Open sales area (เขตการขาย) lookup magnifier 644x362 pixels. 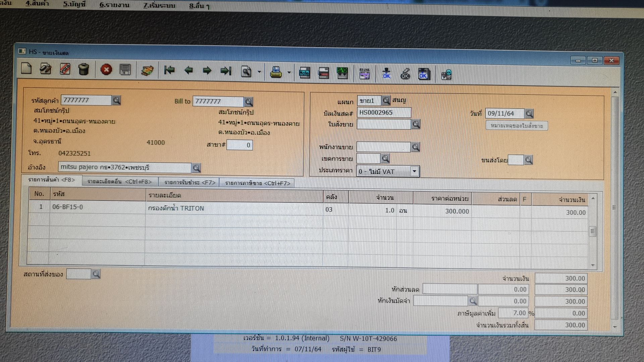coord(385,159)
